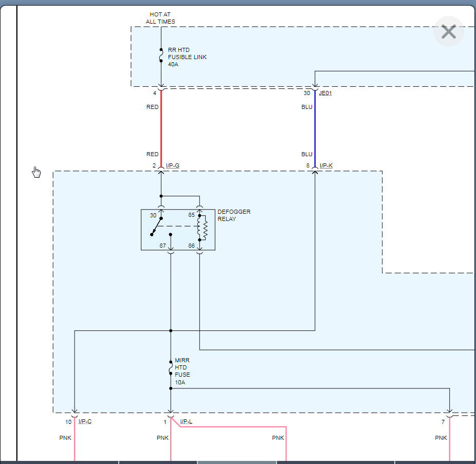
Task: Click relay terminal 87 connector
Action: click(171, 251)
